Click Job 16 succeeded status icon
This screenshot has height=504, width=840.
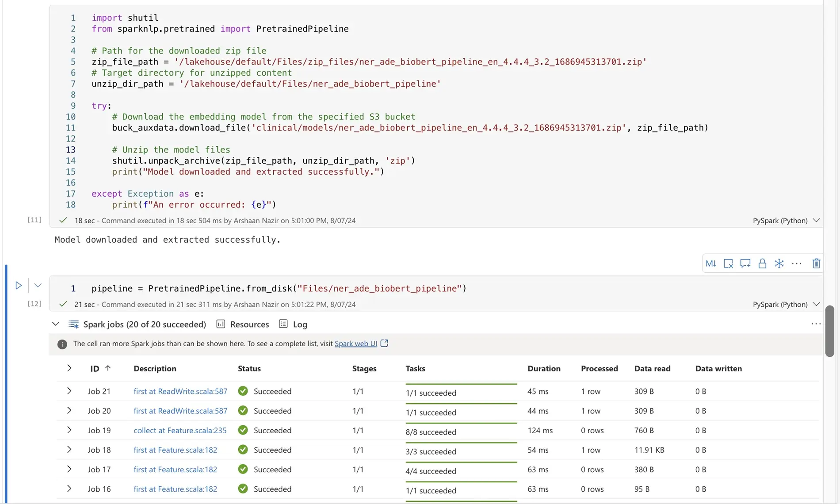click(x=243, y=489)
